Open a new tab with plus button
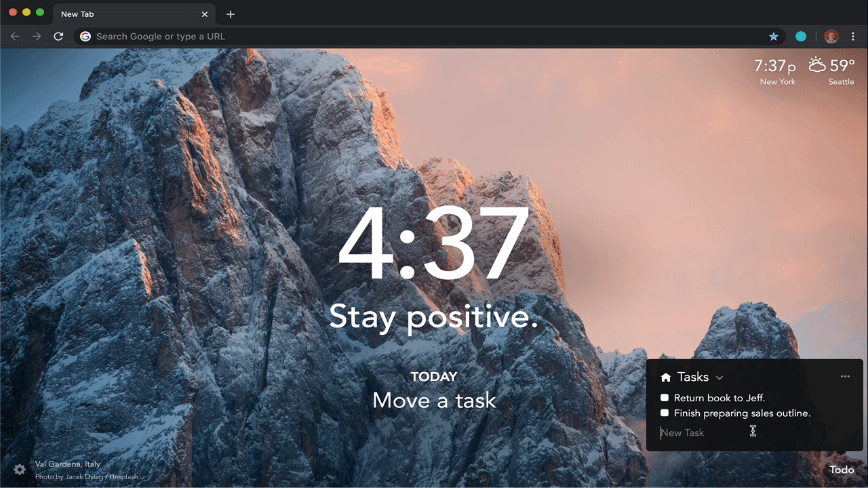Viewport: 868px width, 488px height. click(x=231, y=14)
